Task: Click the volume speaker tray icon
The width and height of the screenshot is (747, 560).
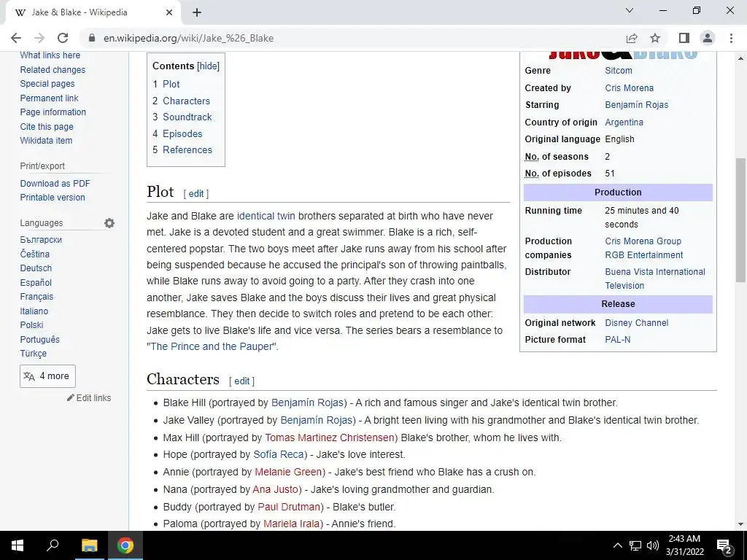Action: 653,545
